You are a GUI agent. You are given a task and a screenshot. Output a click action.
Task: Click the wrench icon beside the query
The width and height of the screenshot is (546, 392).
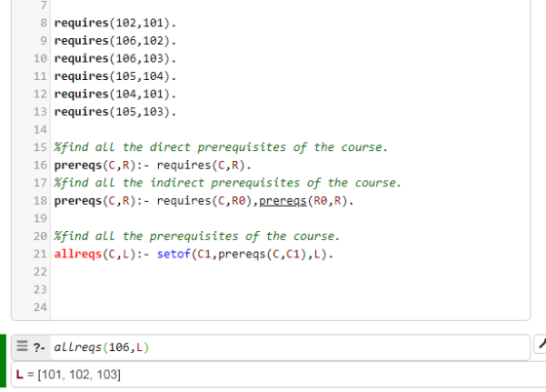pos(541,344)
